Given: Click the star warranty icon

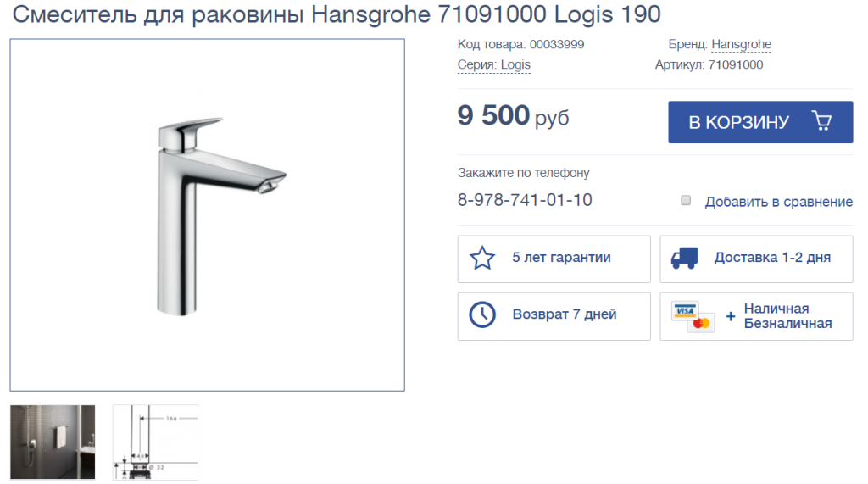Looking at the screenshot, I should 482,258.
